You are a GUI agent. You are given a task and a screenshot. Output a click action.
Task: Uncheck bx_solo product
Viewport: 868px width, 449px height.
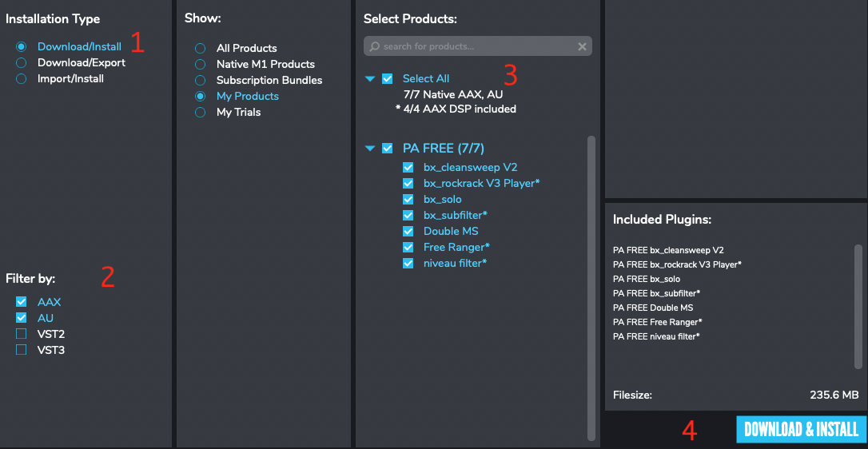[x=408, y=199]
